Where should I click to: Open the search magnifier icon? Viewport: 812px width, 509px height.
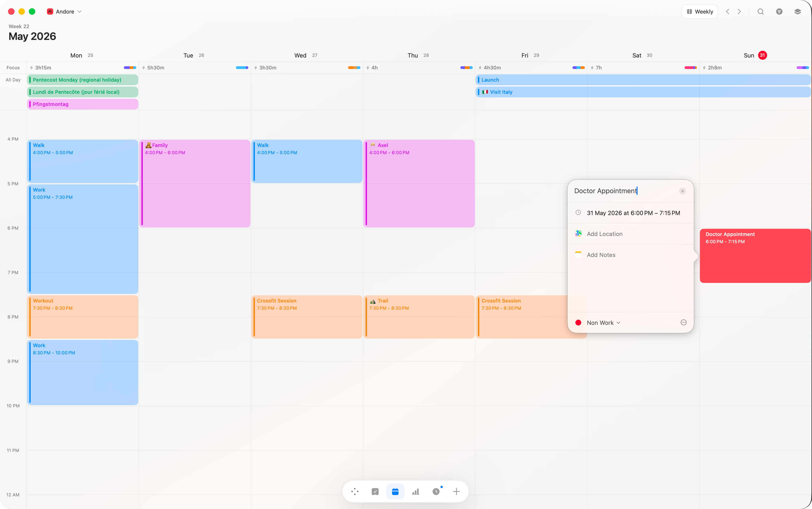coord(761,11)
